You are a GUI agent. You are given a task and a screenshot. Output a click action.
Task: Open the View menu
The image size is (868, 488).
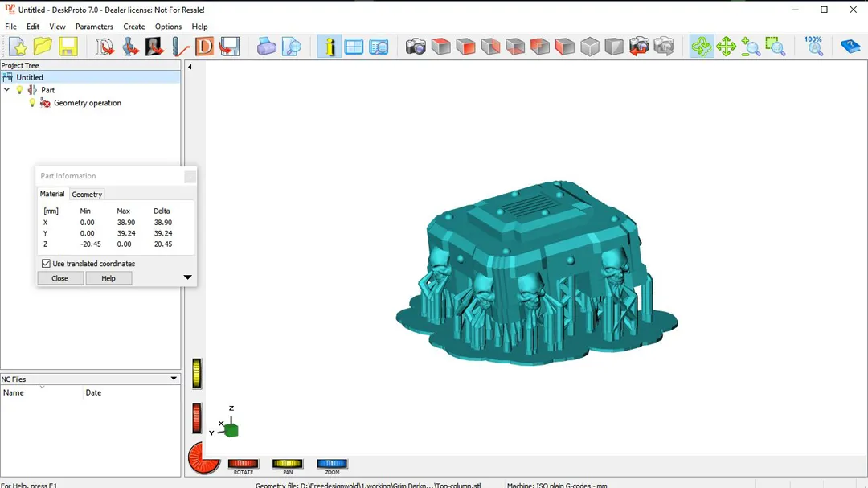pyautogui.click(x=57, y=27)
